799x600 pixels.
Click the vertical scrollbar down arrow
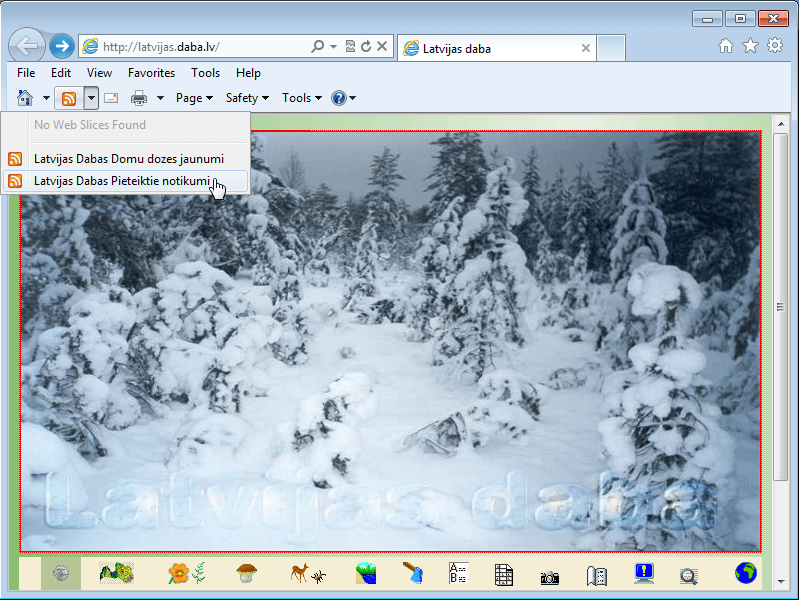coord(781,581)
